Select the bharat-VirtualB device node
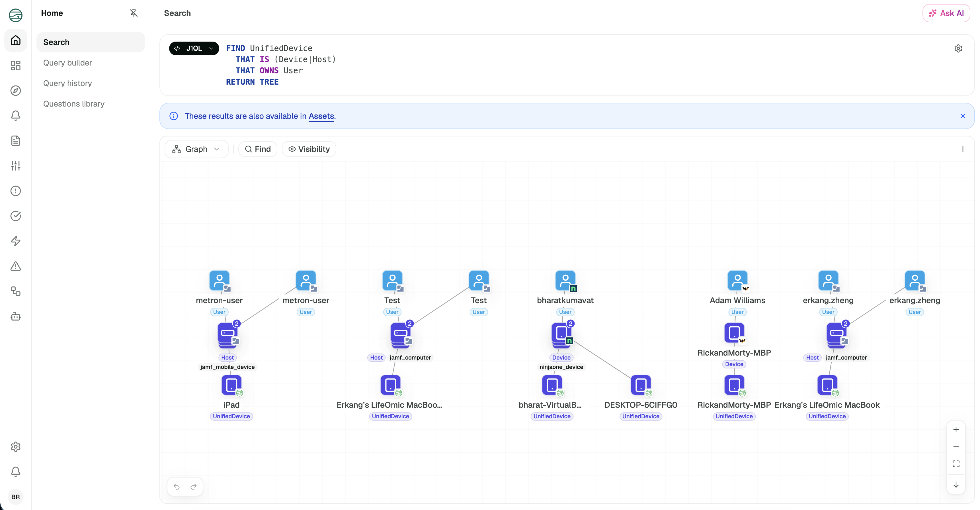980x510 pixels. coord(551,385)
